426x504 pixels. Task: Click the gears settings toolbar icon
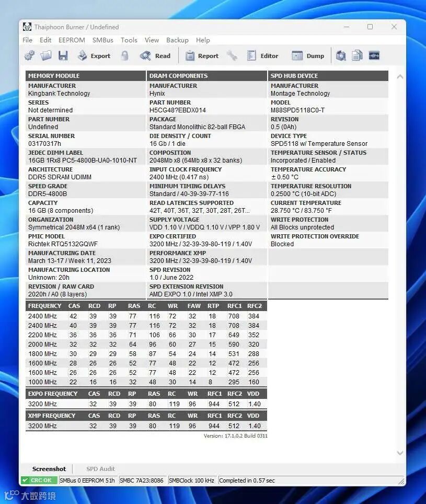(30, 55)
